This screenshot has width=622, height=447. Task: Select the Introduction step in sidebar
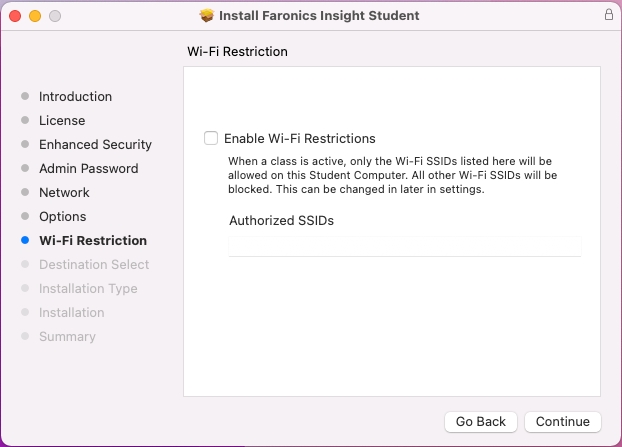pos(75,97)
